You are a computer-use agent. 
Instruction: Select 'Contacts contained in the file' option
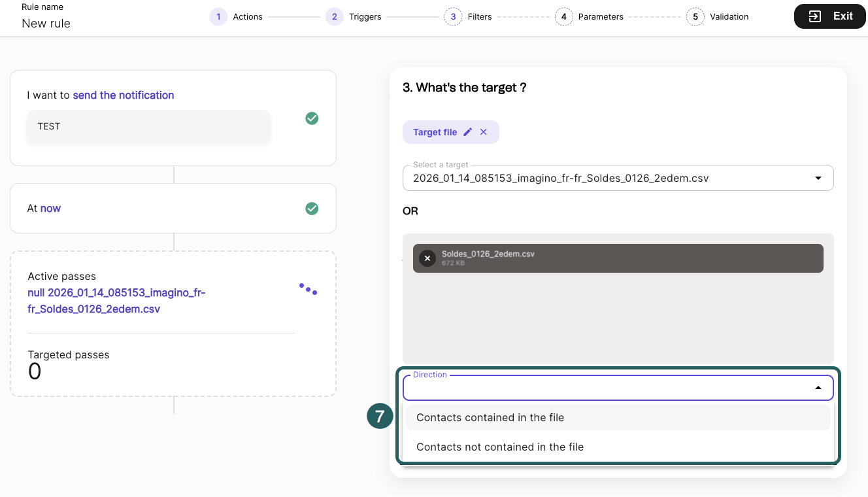(492, 417)
